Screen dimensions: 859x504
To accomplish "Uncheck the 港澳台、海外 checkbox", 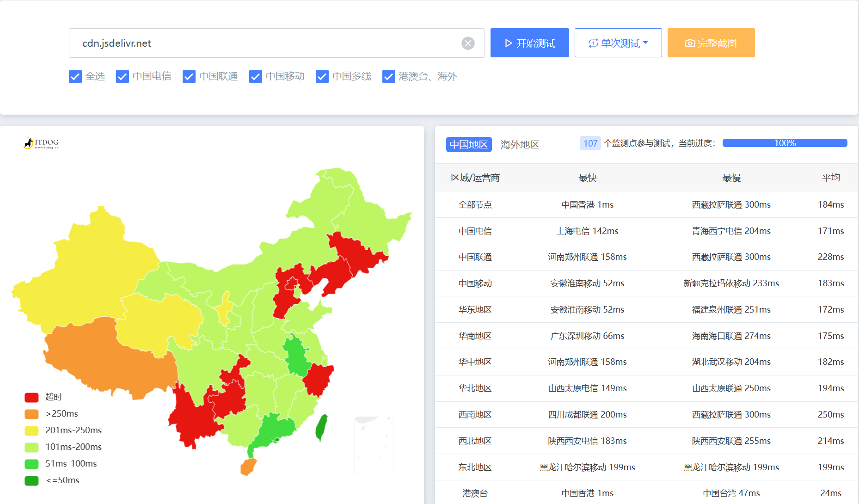I will (x=389, y=76).
